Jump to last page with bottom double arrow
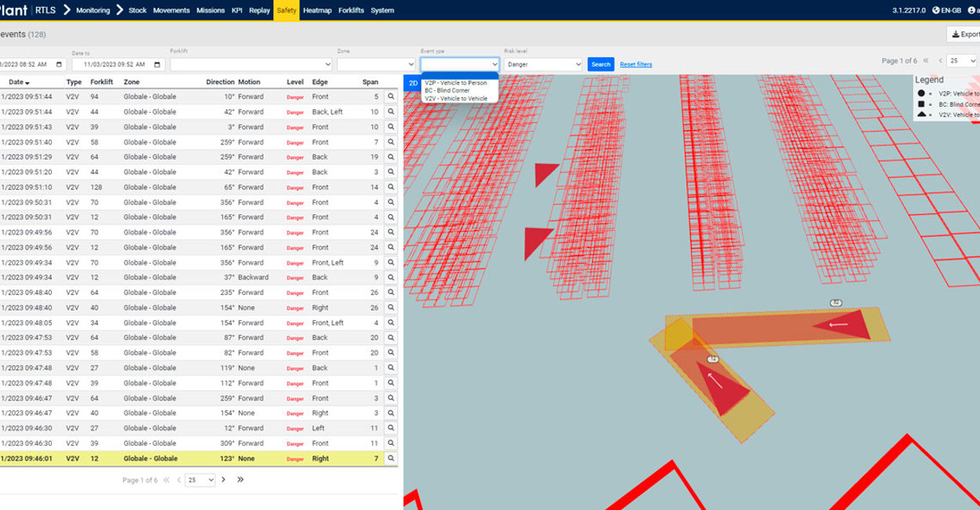This screenshot has height=510, width=980. [x=240, y=480]
